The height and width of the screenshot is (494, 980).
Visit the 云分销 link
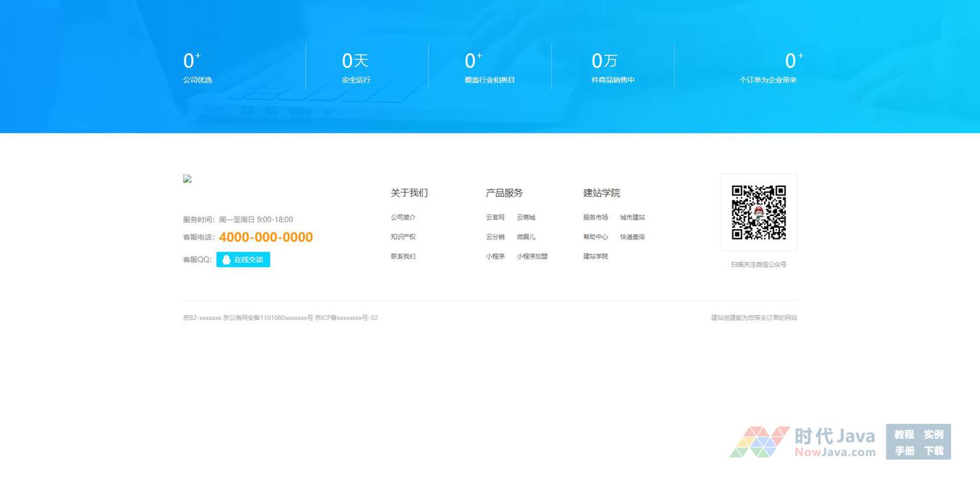pyautogui.click(x=495, y=237)
